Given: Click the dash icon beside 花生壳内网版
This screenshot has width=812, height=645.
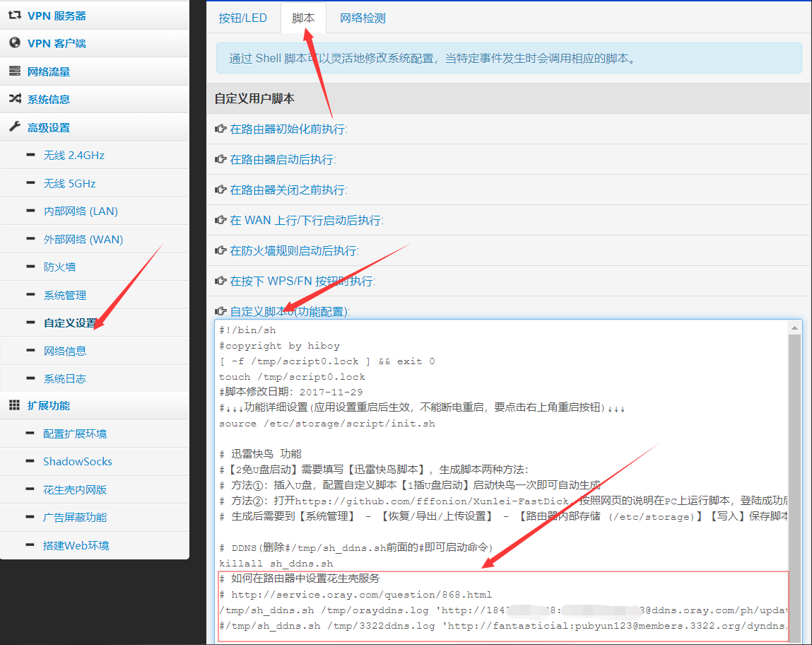Looking at the screenshot, I should [x=30, y=489].
